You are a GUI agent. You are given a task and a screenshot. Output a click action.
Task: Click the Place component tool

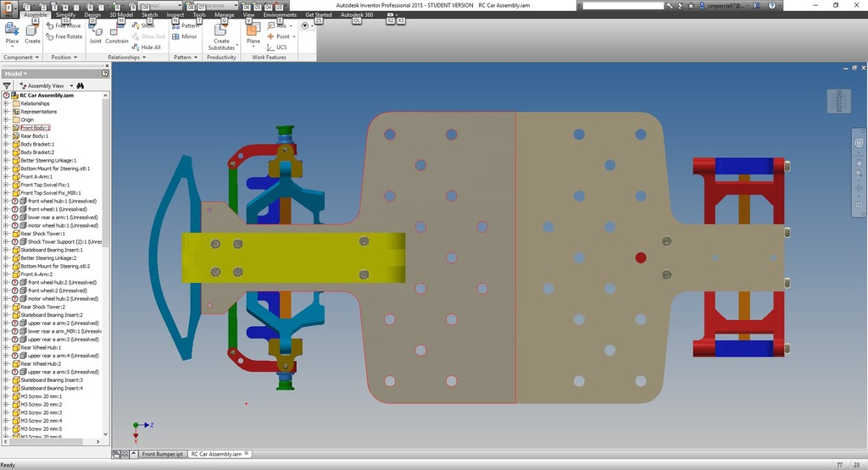coord(12,34)
